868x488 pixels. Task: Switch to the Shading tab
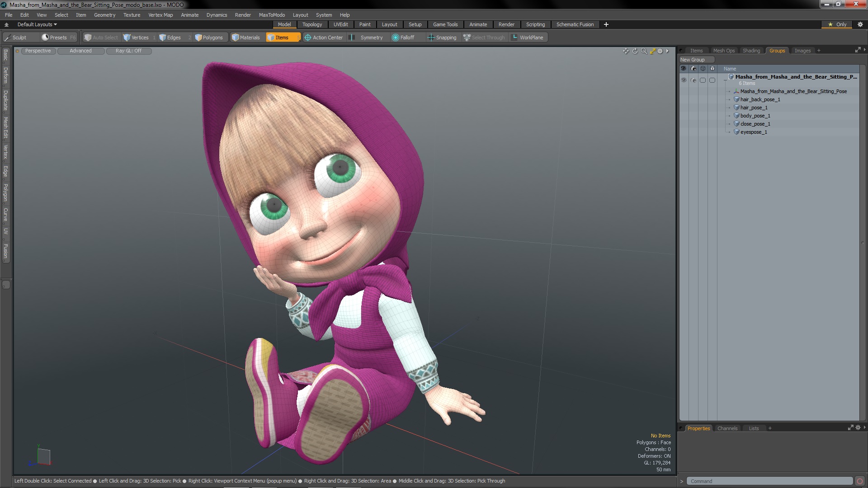(751, 51)
